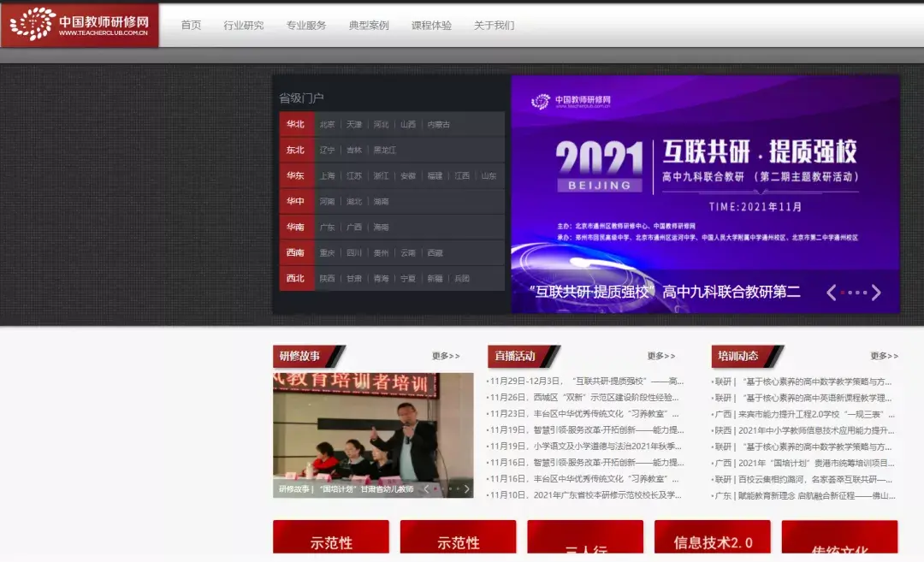924x562 pixels.
Task: Click 更多>> beside 研修故事 heading
Action: tap(446, 356)
